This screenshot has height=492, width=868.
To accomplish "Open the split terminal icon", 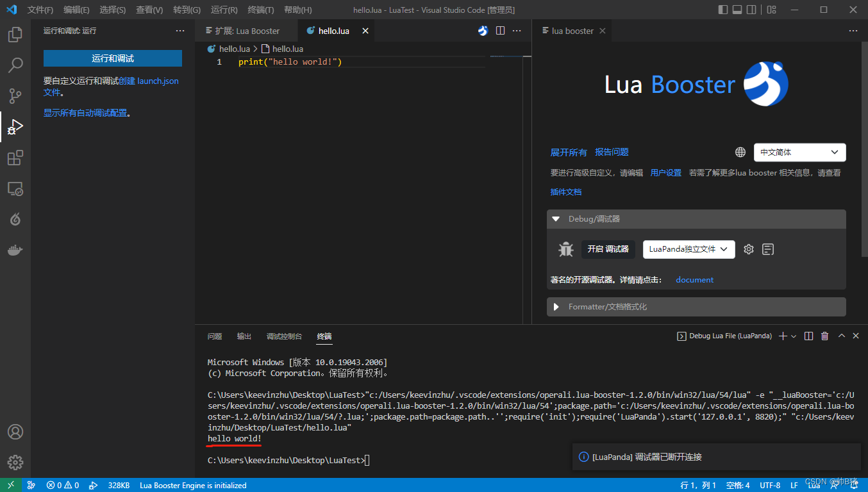I will click(x=808, y=336).
